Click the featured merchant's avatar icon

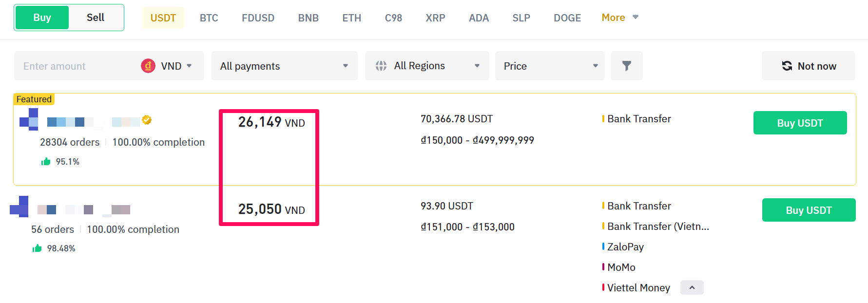tap(29, 119)
